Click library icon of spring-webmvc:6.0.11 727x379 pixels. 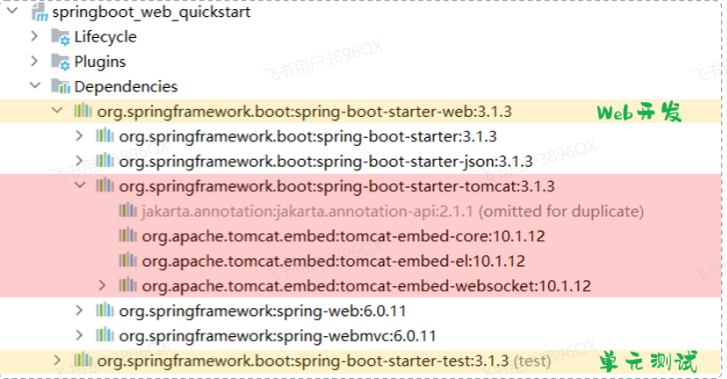(x=105, y=335)
